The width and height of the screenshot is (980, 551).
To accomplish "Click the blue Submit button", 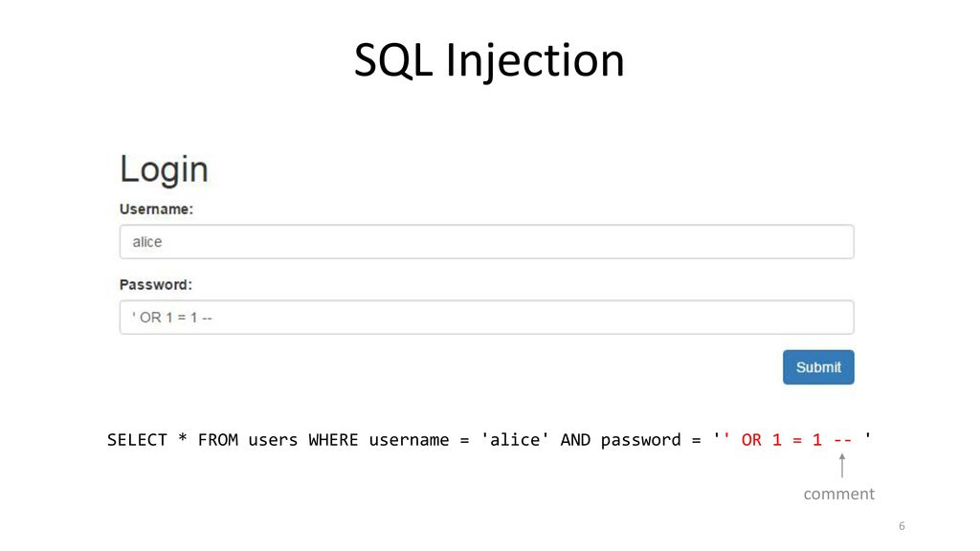I will pos(818,367).
